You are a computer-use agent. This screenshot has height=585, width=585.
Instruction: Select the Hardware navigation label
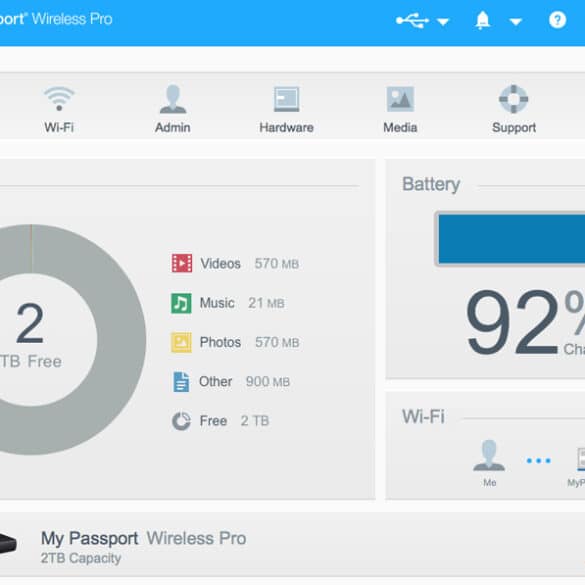[287, 128]
